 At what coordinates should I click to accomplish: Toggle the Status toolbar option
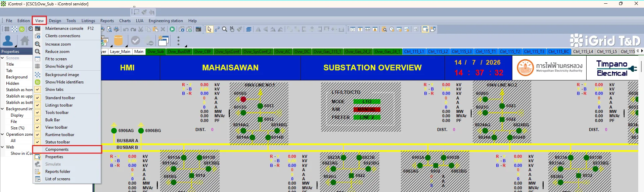coord(67,142)
